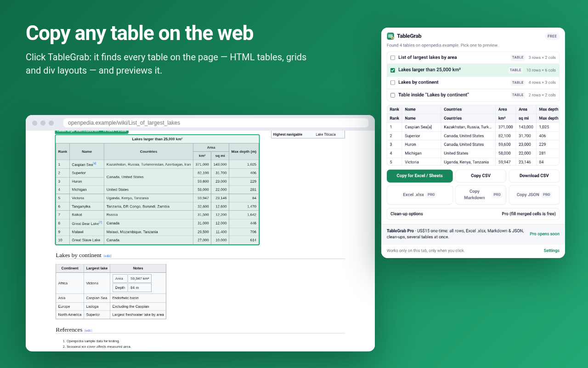Click the Download CSV button
The height and width of the screenshot is (368, 588).
534,176
